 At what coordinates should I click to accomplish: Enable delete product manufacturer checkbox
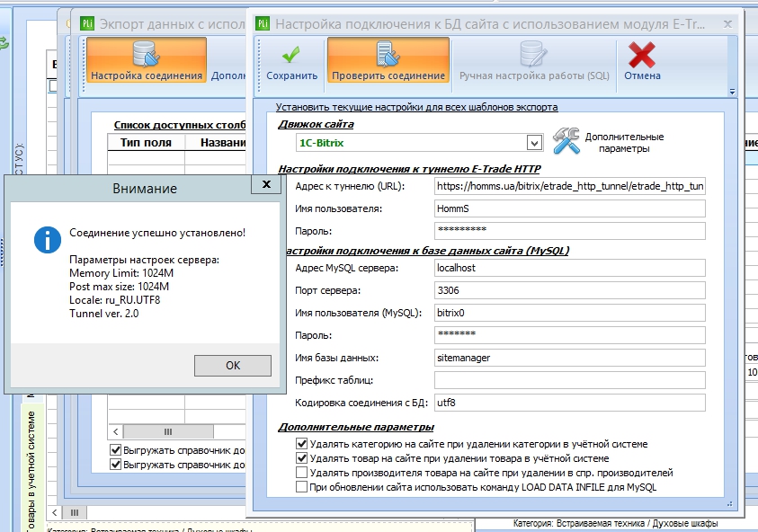coord(301,472)
